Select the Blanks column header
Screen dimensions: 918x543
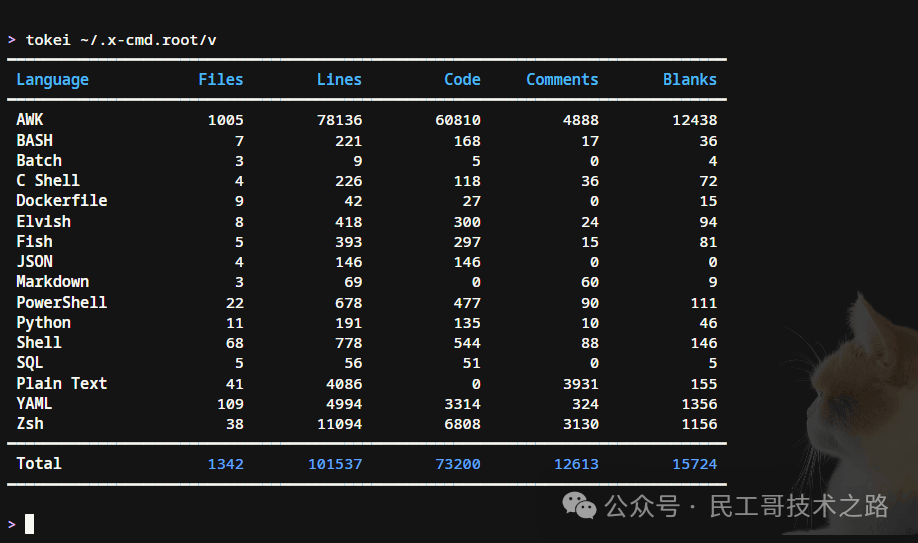pyautogui.click(x=689, y=80)
